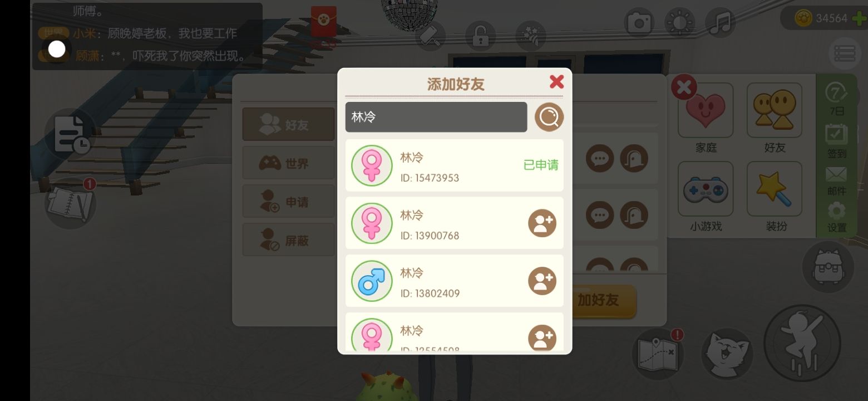Expand the list menu icon below the coins
Image resolution: width=868 pixels, height=401 pixels.
coord(845,53)
